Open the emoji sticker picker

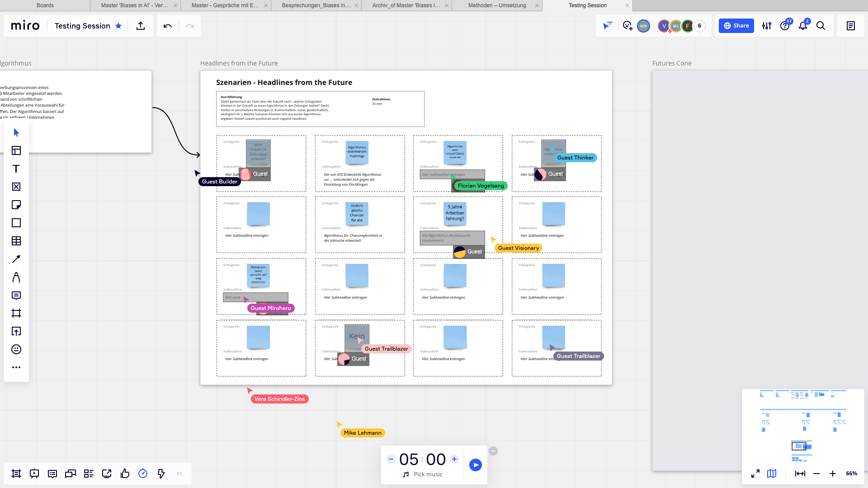point(16,349)
